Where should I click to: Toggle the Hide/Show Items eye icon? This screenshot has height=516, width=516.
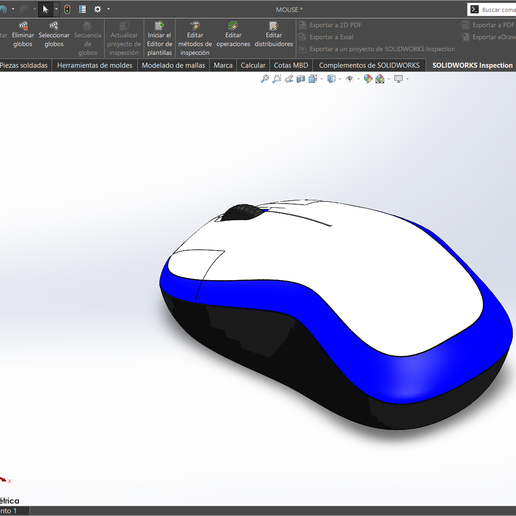point(350,79)
